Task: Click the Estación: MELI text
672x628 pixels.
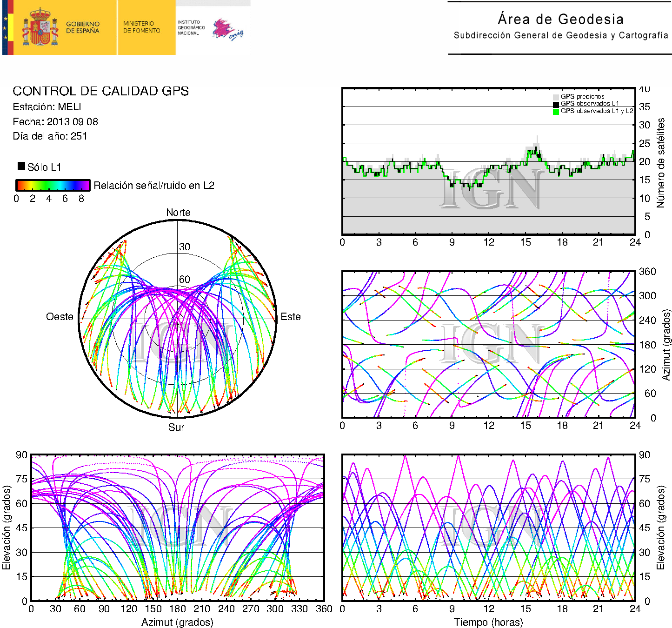Action: 47,107
